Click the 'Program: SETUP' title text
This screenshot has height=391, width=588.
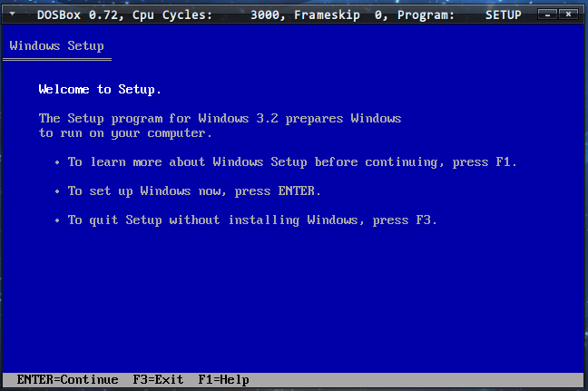point(459,15)
